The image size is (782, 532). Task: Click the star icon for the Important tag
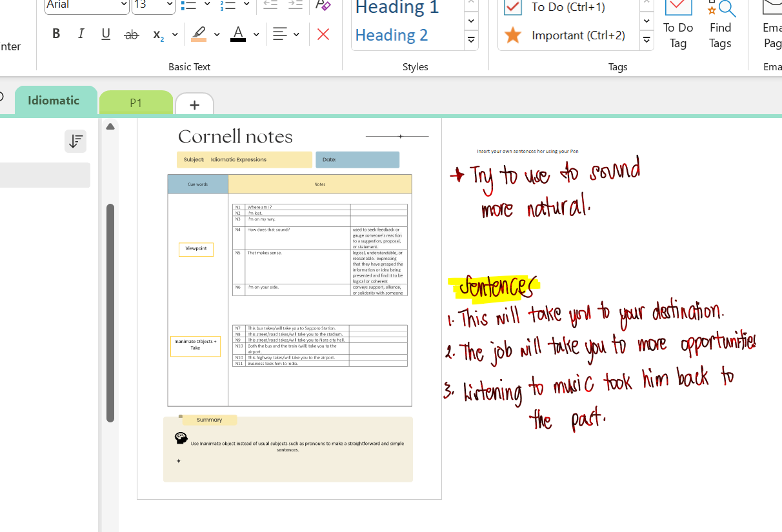(513, 35)
